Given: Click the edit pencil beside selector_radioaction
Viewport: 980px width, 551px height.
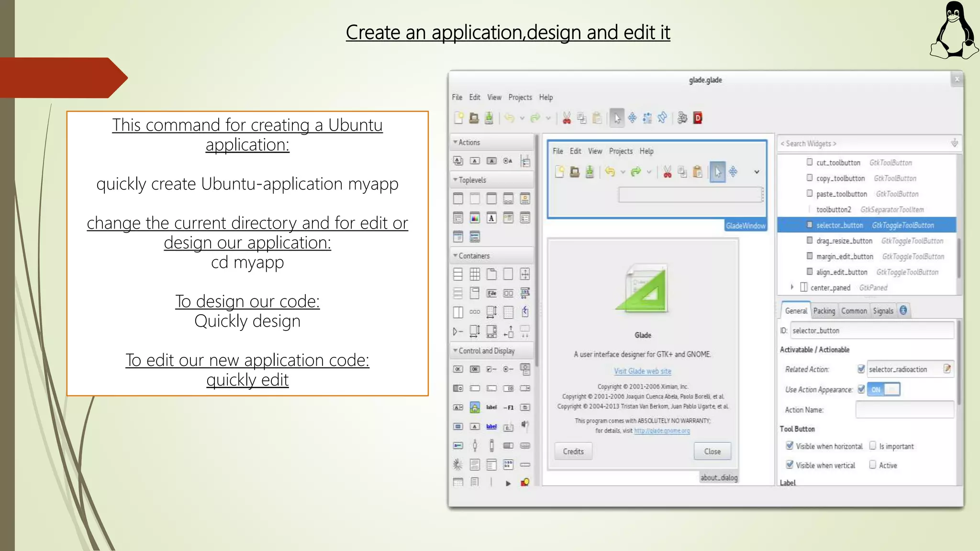Looking at the screenshot, I should (947, 369).
